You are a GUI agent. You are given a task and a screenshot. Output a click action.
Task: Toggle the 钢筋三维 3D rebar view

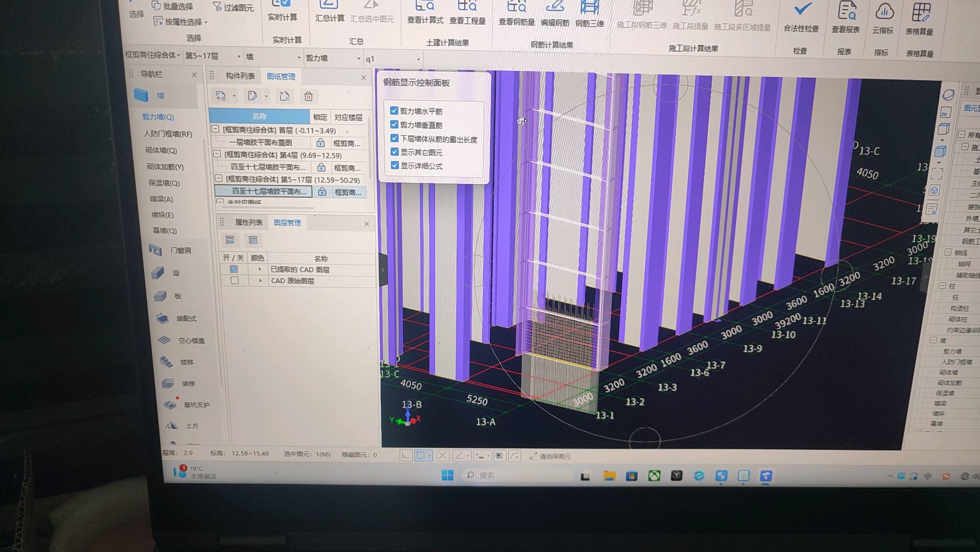590,15
